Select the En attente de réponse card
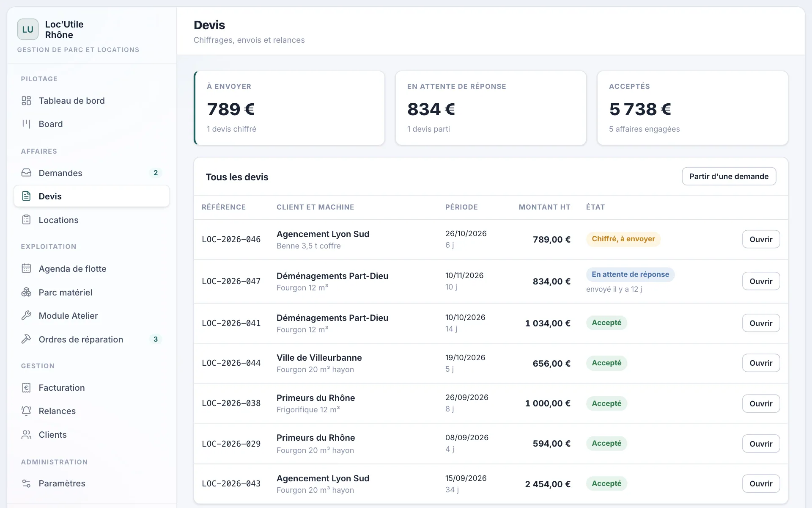Image resolution: width=812 pixels, height=508 pixels. coord(491,108)
